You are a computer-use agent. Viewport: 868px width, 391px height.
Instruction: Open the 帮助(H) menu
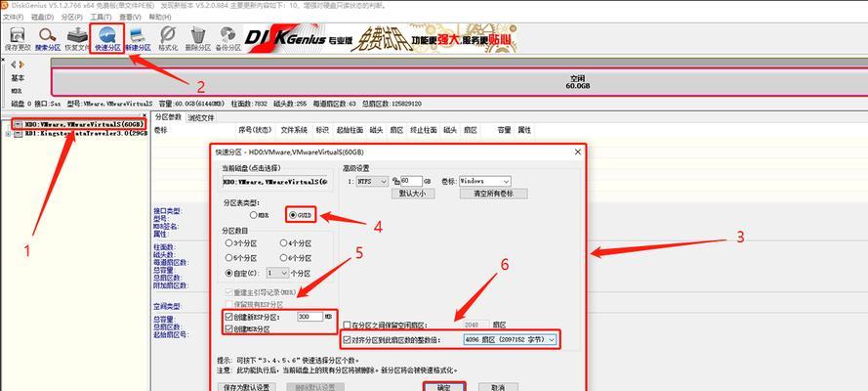(x=159, y=18)
